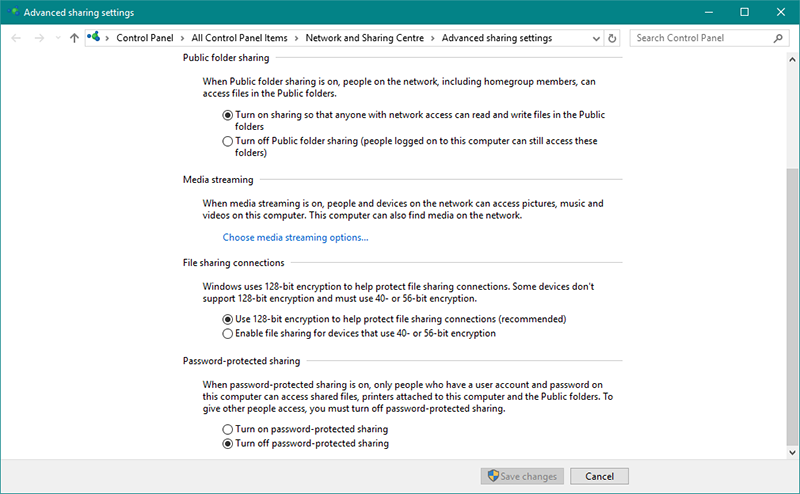Click the Search Control Panel field

700,38
